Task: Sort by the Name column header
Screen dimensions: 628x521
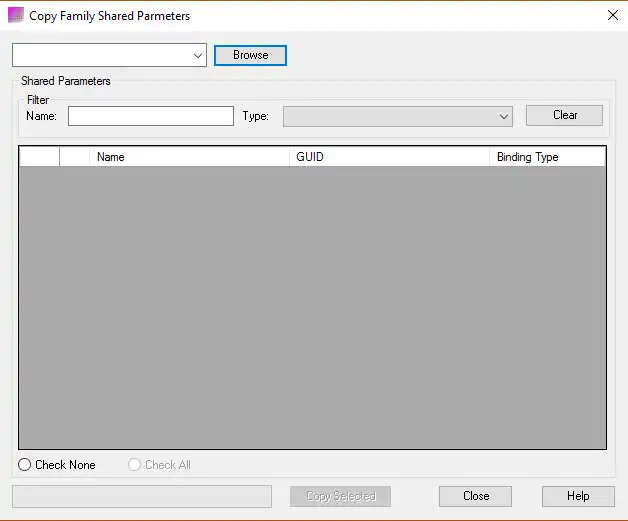Action: (x=190, y=157)
